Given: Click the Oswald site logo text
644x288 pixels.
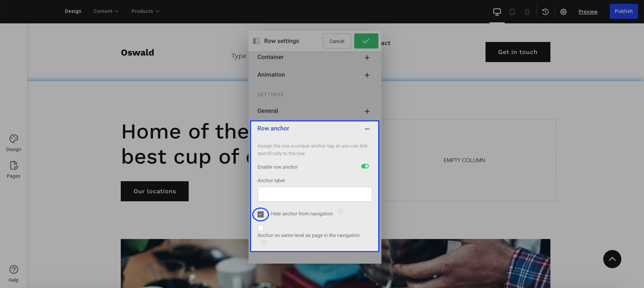Looking at the screenshot, I should tap(137, 53).
